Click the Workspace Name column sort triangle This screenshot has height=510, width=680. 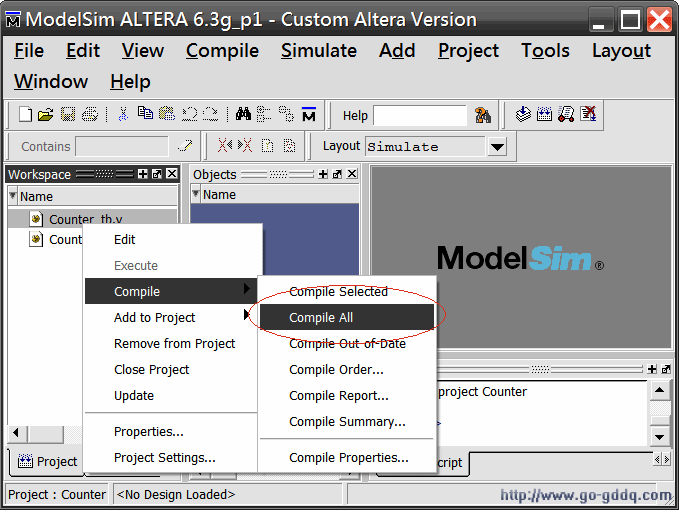[13, 196]
